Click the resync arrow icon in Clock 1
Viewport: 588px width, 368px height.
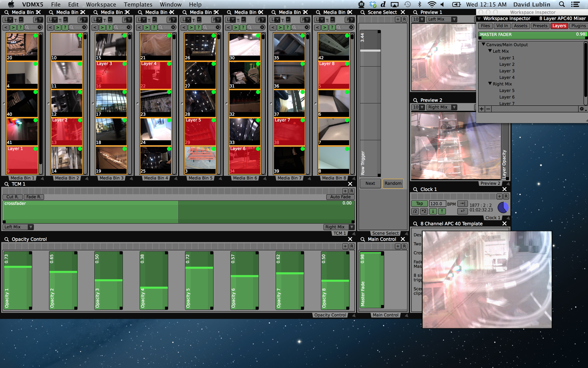tap(462, 204)
